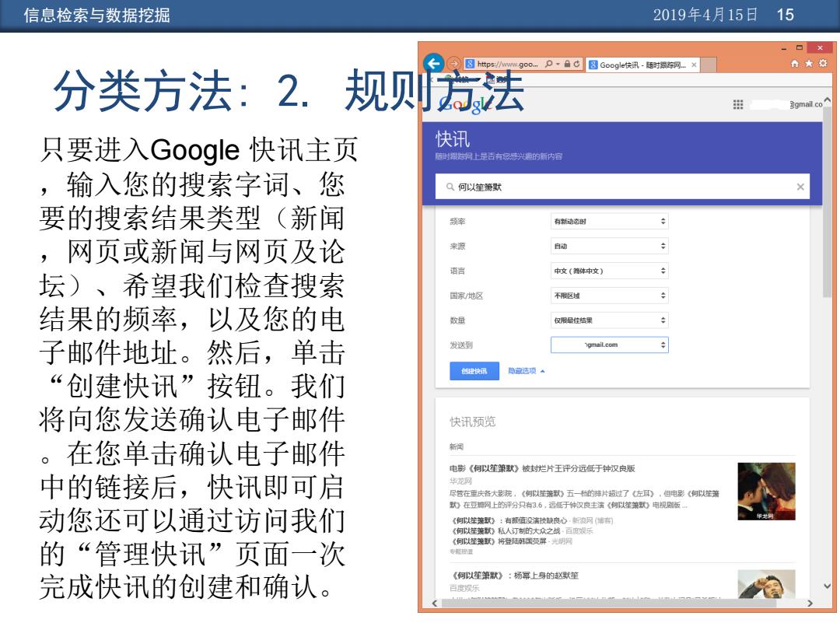Click the second news thumbnail of man

click(x=766, y=583)
